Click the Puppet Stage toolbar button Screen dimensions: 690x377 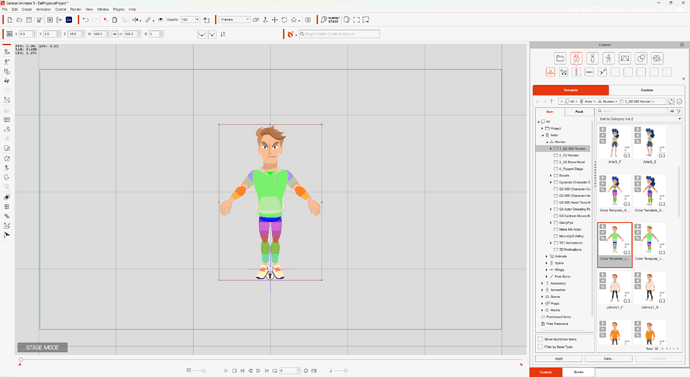[x=330, y=20]
